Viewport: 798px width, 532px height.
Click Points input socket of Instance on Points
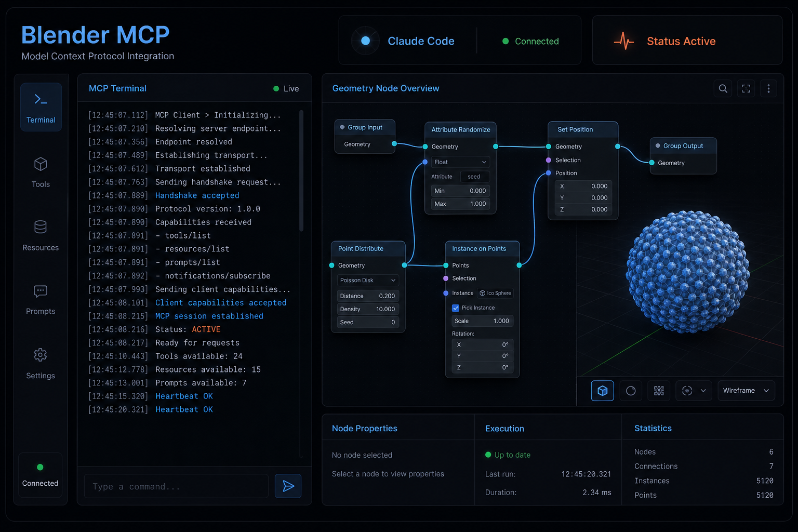click(x=446, y=265)
